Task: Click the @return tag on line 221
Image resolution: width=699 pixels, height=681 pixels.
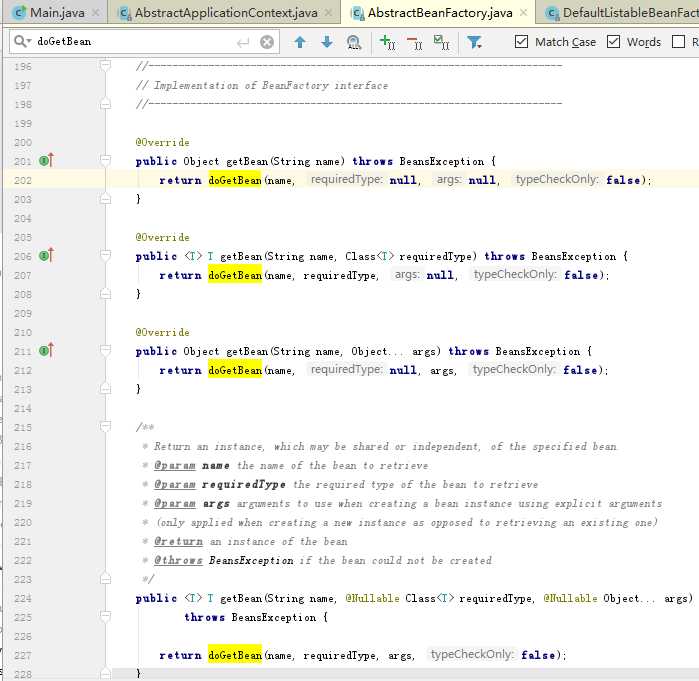Action: click(x=178, y=541)
